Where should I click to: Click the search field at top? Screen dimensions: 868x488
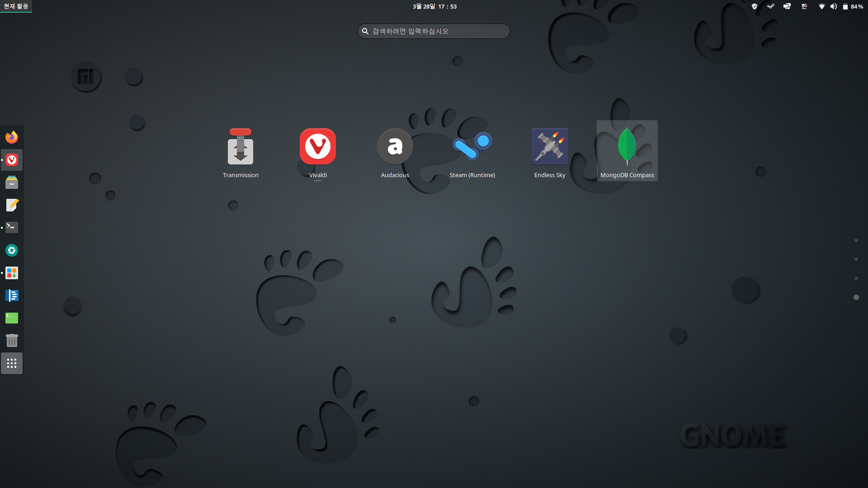[434, 31]
